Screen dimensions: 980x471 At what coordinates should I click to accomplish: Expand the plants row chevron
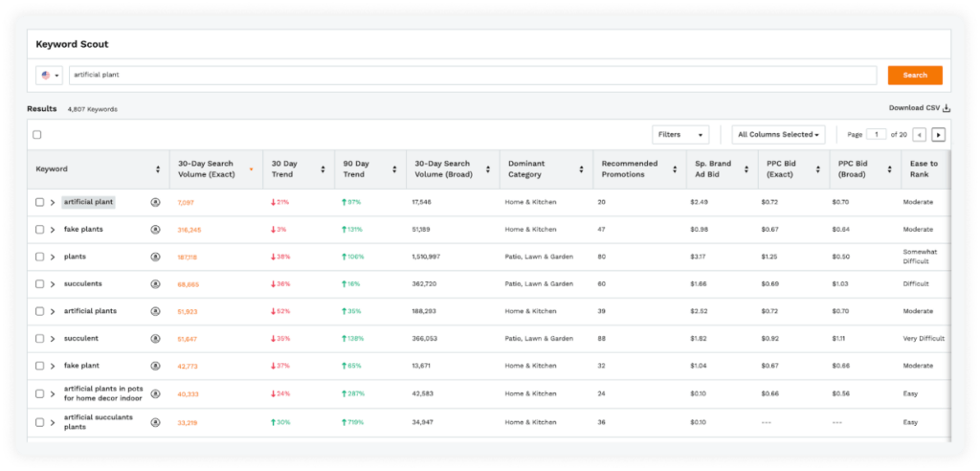(53, 257)
